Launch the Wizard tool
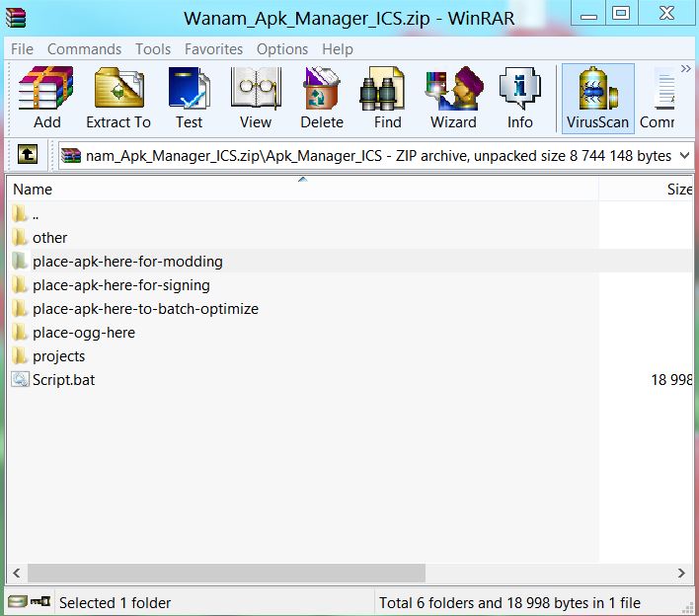 pos(453,98)
